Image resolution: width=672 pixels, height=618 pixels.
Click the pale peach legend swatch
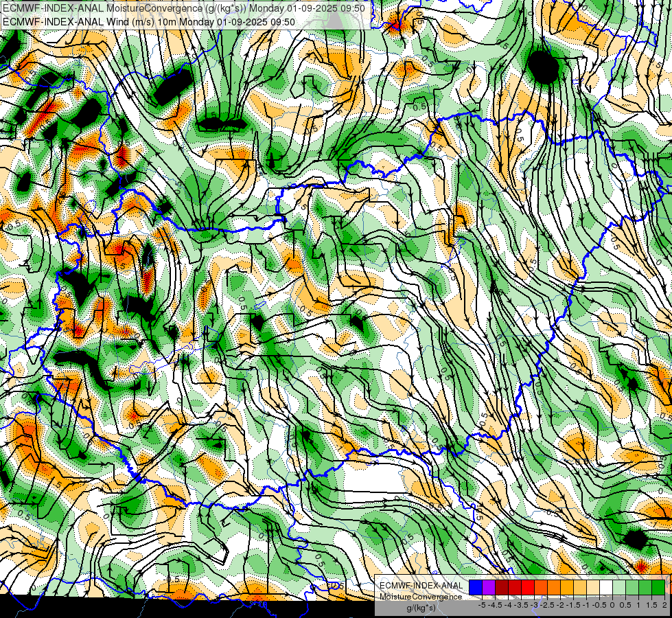(593, 587)
